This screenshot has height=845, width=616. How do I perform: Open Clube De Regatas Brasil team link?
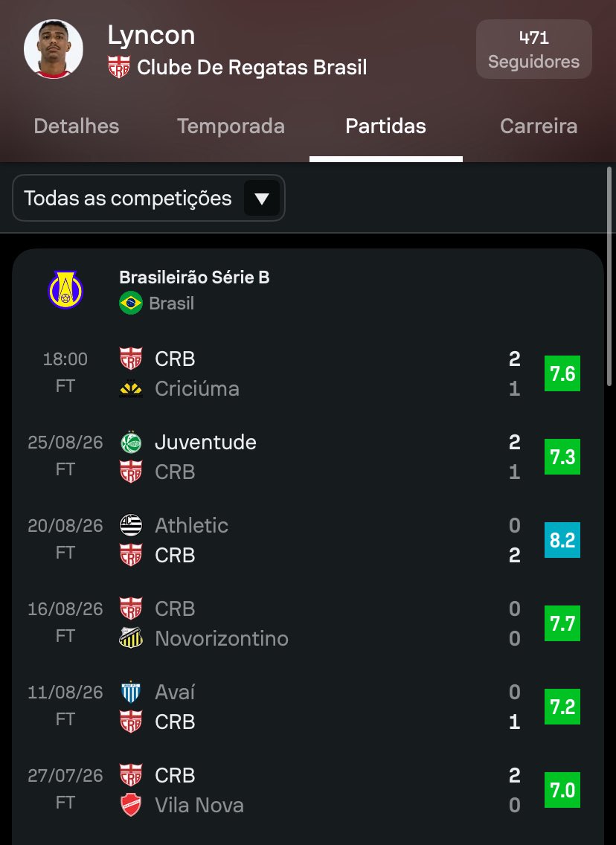tap(251, 68)
